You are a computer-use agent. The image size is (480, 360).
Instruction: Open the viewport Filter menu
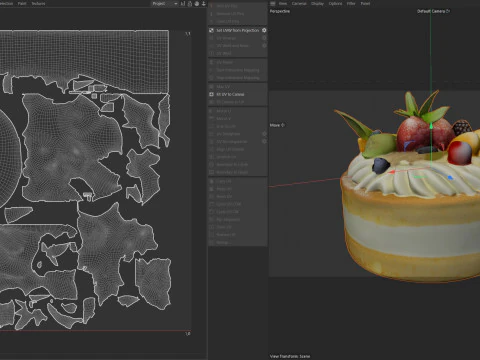(x=351, y=3)
